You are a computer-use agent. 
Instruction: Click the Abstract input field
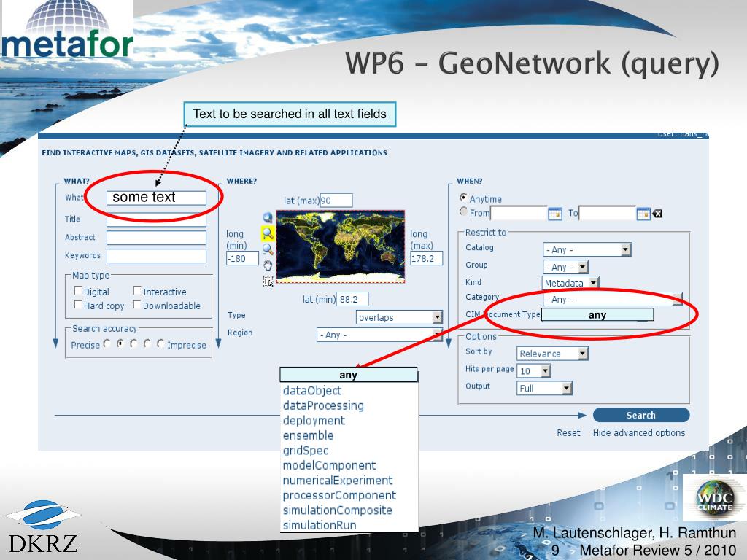(x=156, y=238)
